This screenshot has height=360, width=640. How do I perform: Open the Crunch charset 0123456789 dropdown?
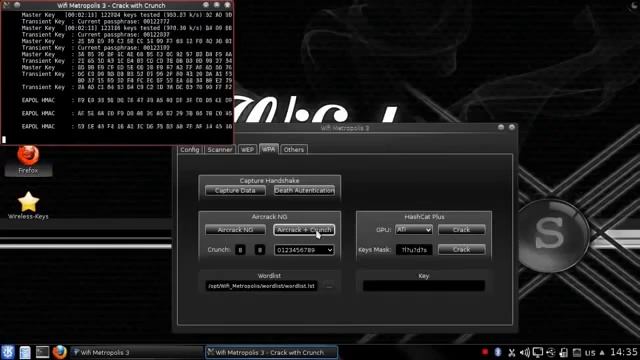(304, 250)
